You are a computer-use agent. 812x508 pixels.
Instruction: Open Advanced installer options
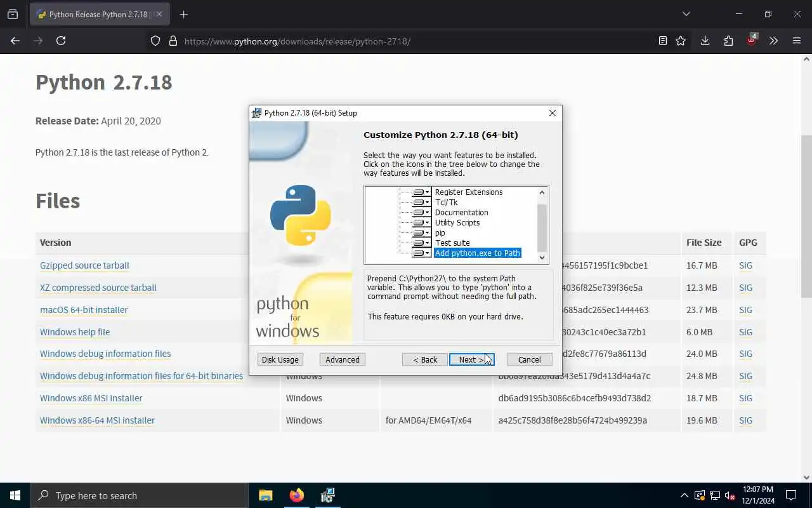pos(343,359)
